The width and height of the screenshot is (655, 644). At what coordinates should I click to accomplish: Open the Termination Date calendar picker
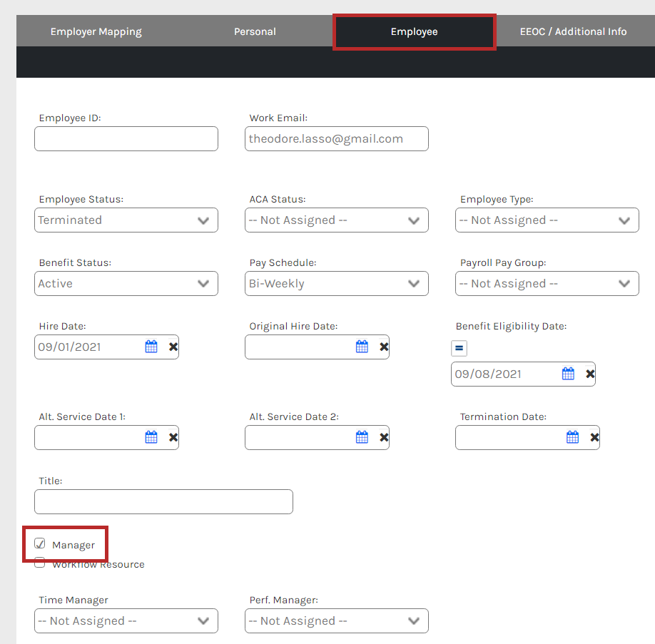coord(572,437)
